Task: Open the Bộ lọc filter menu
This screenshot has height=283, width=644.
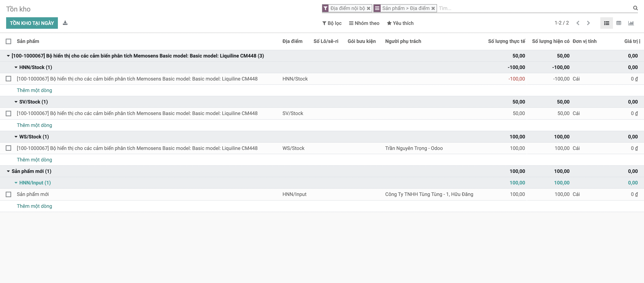Action: click(332, 23)
